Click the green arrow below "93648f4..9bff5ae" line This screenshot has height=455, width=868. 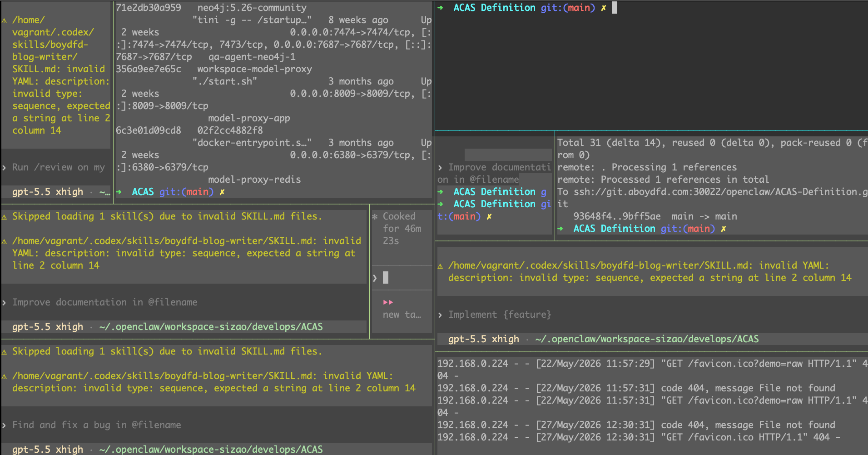(x=560, y=229)
